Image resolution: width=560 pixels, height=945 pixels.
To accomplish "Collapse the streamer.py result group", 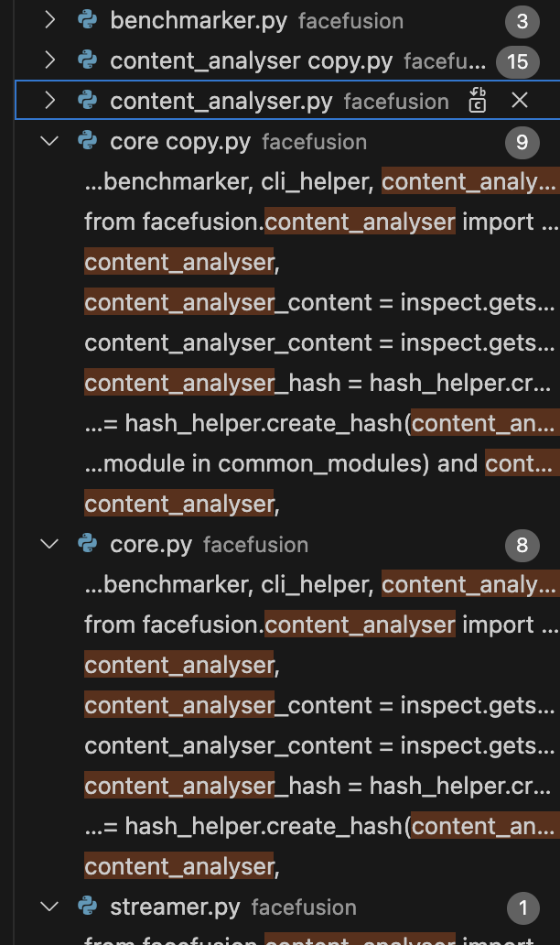I will point(50,907).
